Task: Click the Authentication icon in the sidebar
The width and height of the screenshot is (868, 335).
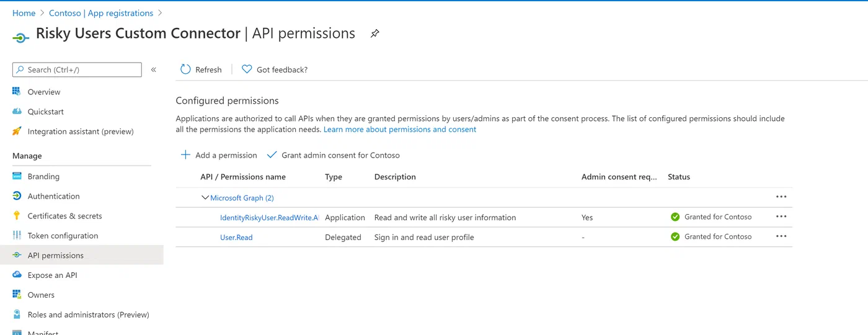Action: 17,196
